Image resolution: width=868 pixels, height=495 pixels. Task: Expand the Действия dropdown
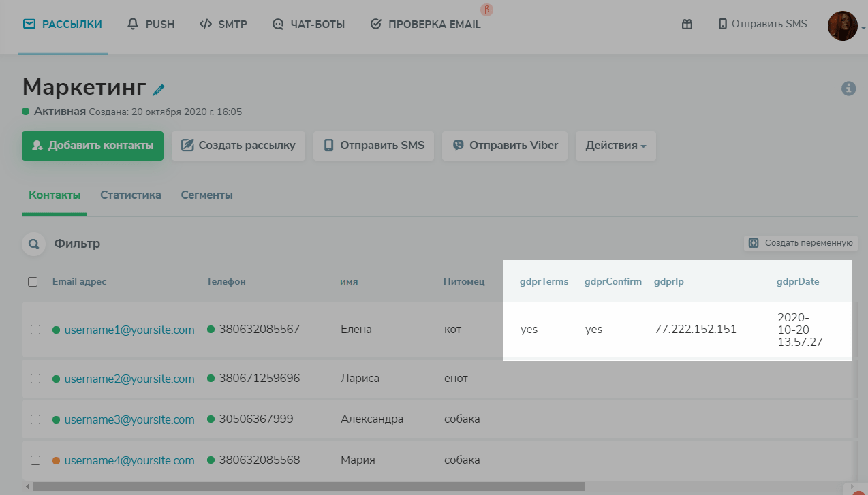(x=615, y=146)
